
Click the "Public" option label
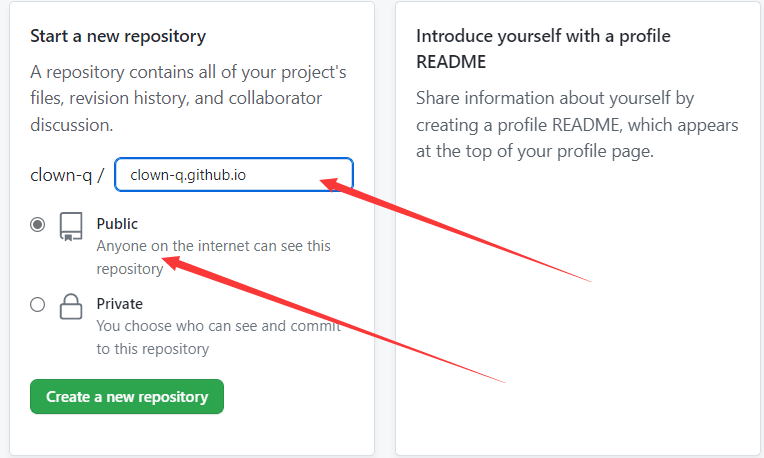tap(117, 224)
